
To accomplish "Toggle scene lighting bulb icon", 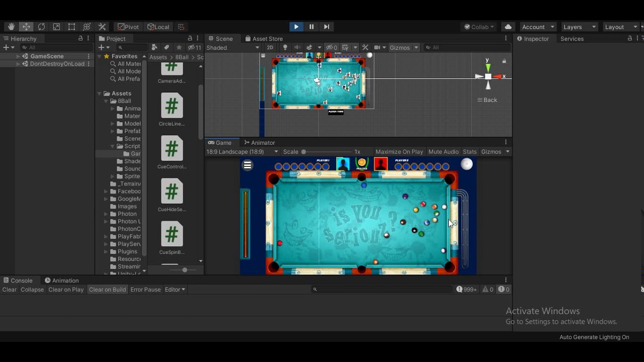I will pos(285,48).
